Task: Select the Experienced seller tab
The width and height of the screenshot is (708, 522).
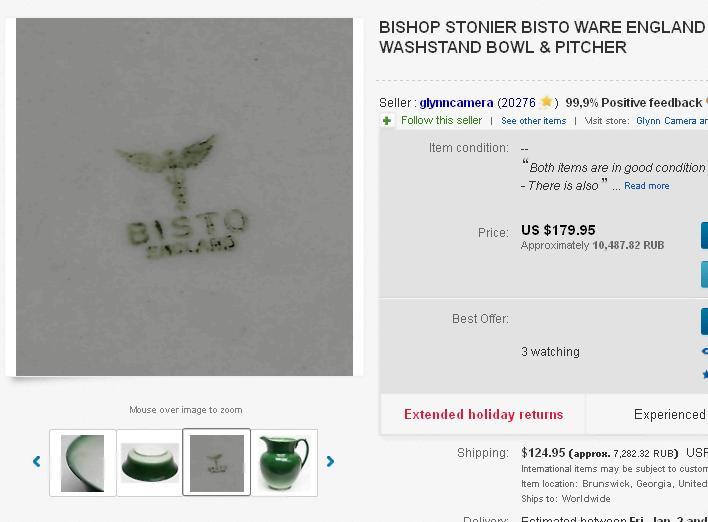Action: pyautogui.click(x=647, y=414)
